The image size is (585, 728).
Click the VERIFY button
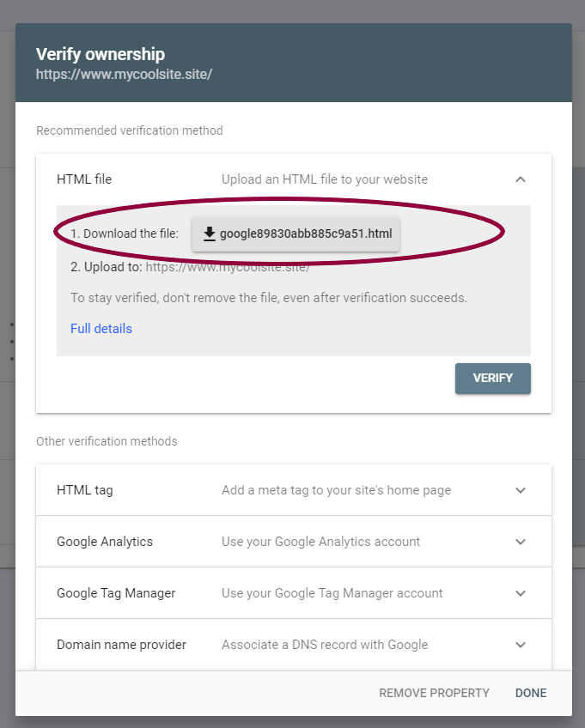click(x=492, y=379)
